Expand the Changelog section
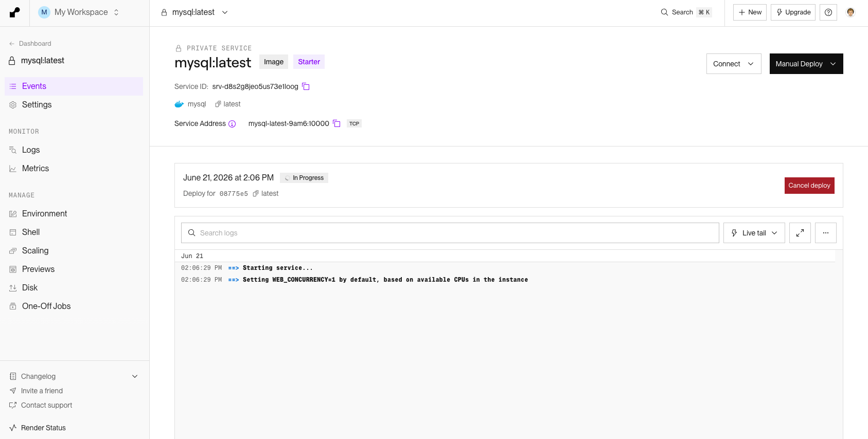Viewport: 868px width, 439px height. (74, 376)
